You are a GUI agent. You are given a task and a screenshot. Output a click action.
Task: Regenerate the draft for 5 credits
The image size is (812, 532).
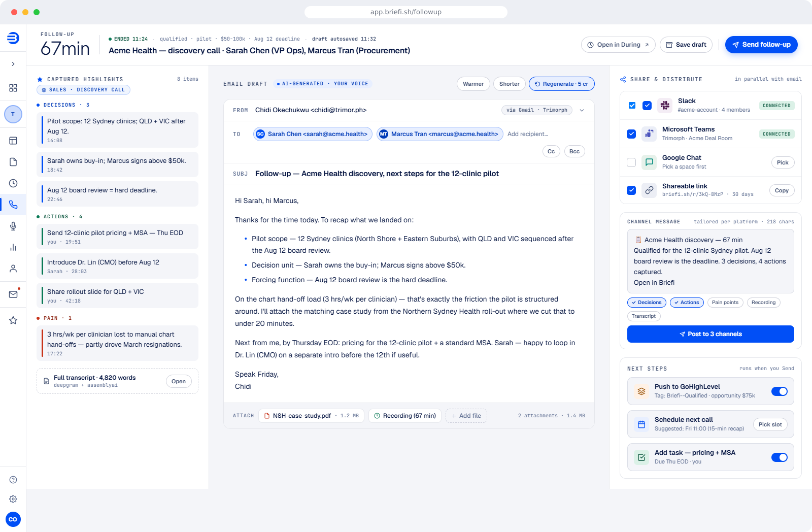561,84
